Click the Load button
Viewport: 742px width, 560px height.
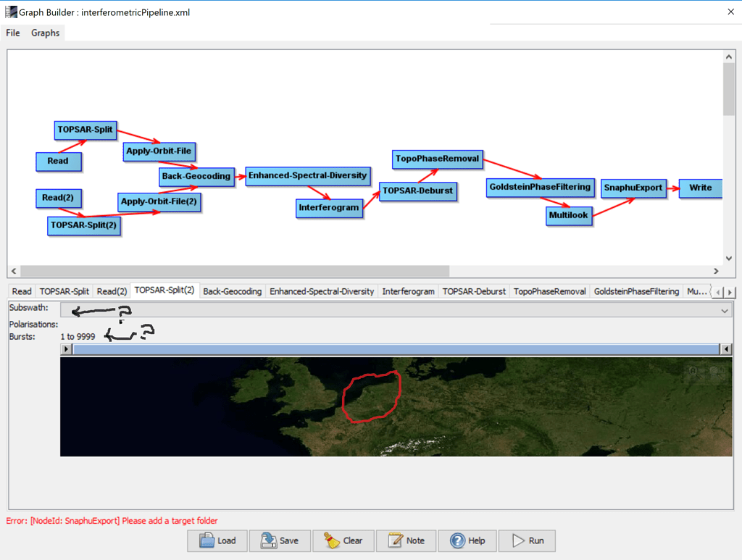click(x=217, y=540)
